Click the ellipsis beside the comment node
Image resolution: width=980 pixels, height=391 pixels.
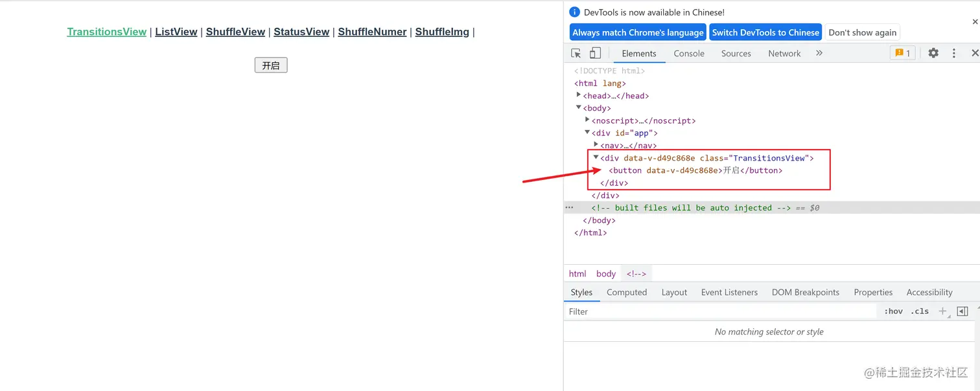569,208
